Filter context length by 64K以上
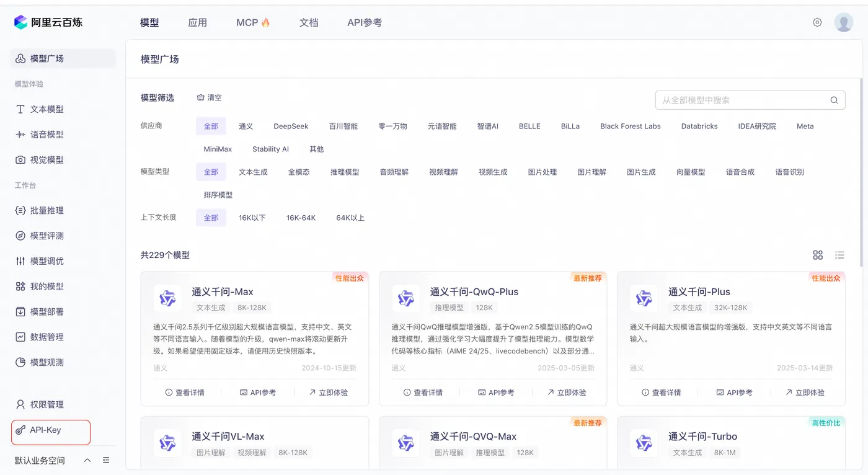 point(350,218)
